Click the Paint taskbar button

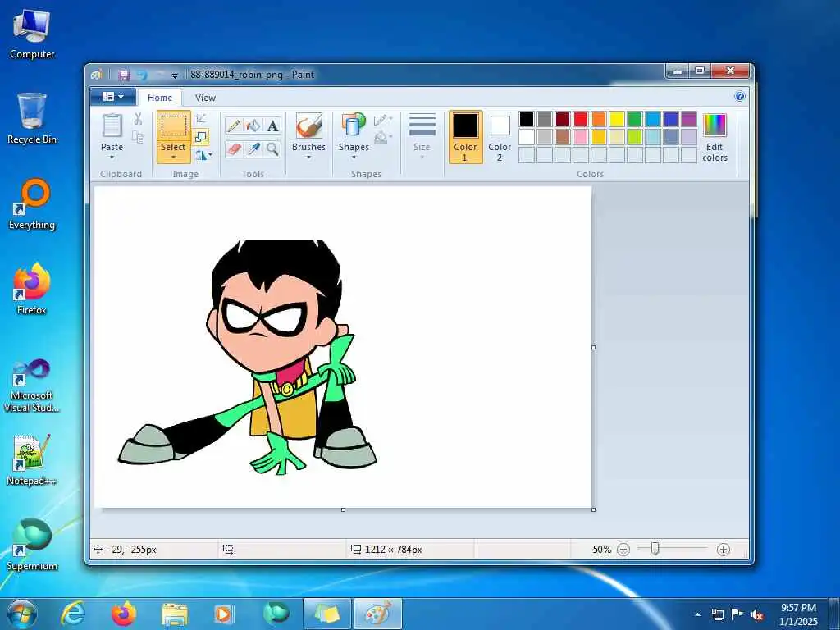tap(377, 614)
